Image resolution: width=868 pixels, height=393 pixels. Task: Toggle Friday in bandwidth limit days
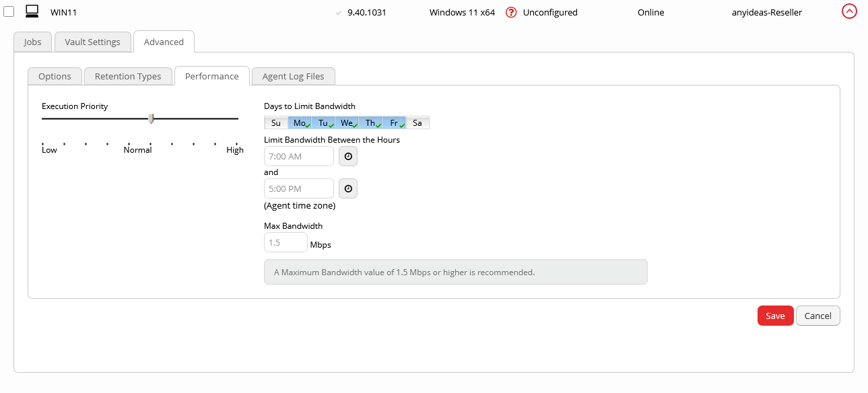[394, 122]
